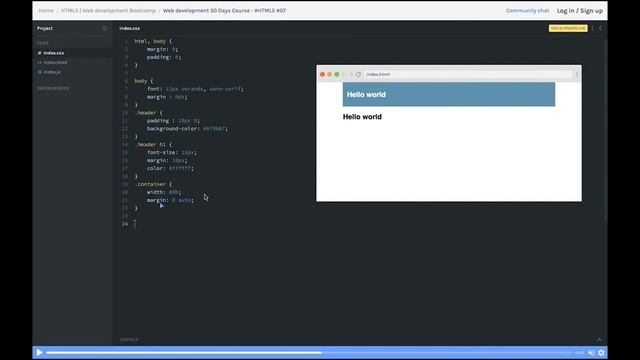The height and width of the screenshot is (360, 640).
Task: Click the Dependencies section heading
Action: tap(53, 89)
